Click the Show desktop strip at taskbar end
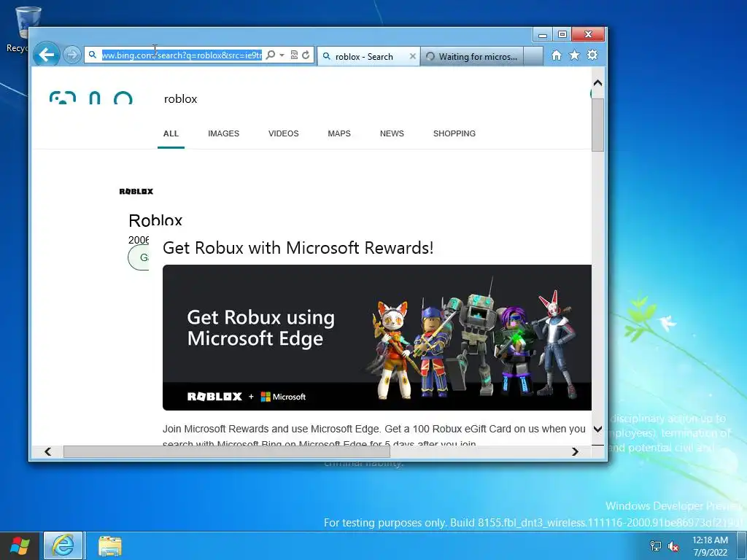The height and width of the screenshot is (560, 747). pos(742,546)
